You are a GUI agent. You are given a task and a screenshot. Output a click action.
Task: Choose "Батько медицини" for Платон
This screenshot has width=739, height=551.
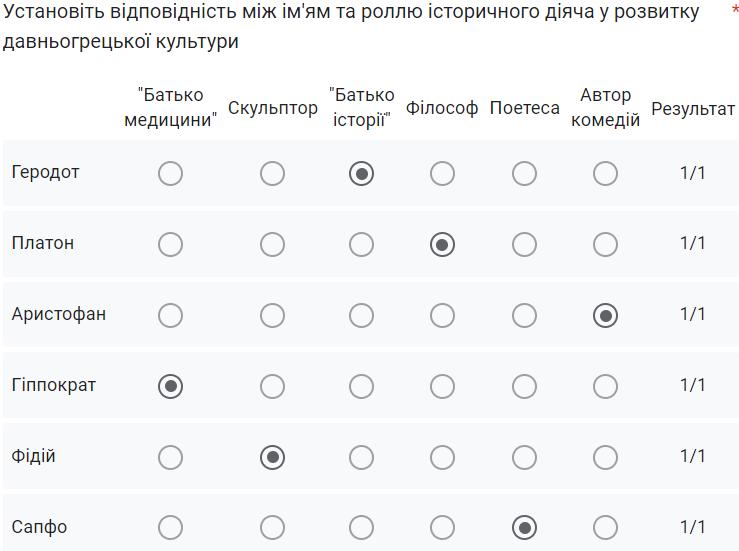170,245
